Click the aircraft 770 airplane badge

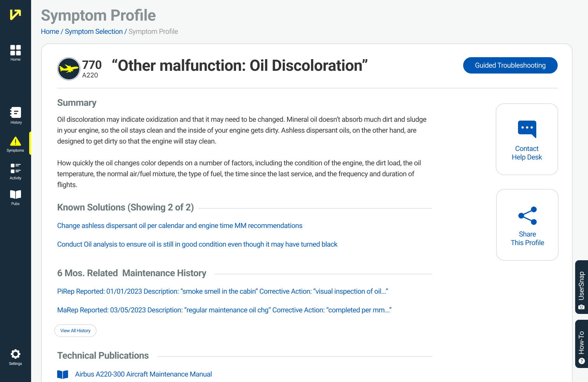click(x=69, y=69)
